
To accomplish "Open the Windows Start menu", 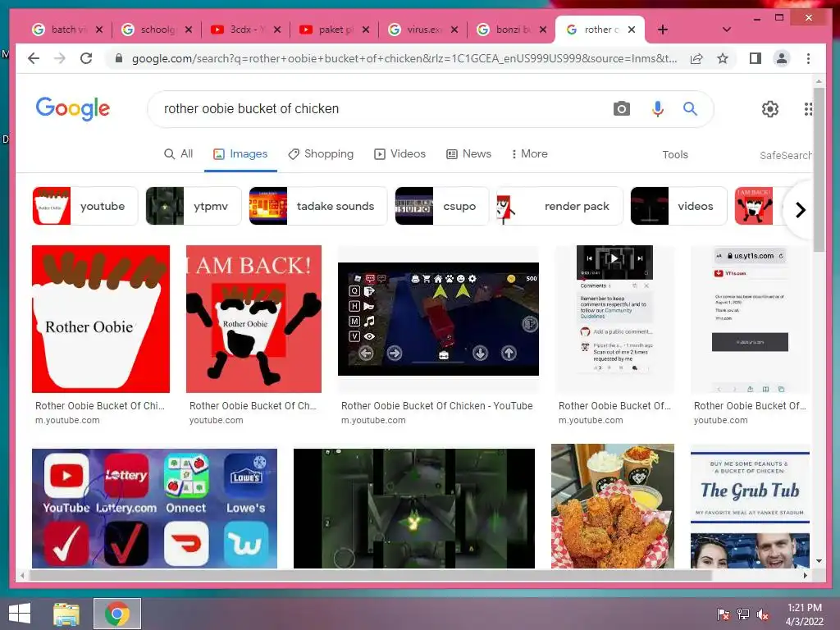I will click(x=20, y=614).
